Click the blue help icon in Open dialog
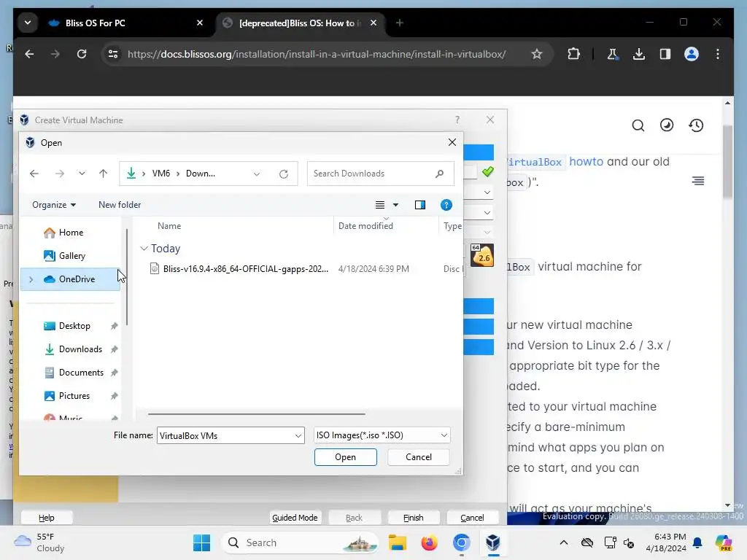Screen dimensions: 747x560 (x=446, y=205)
